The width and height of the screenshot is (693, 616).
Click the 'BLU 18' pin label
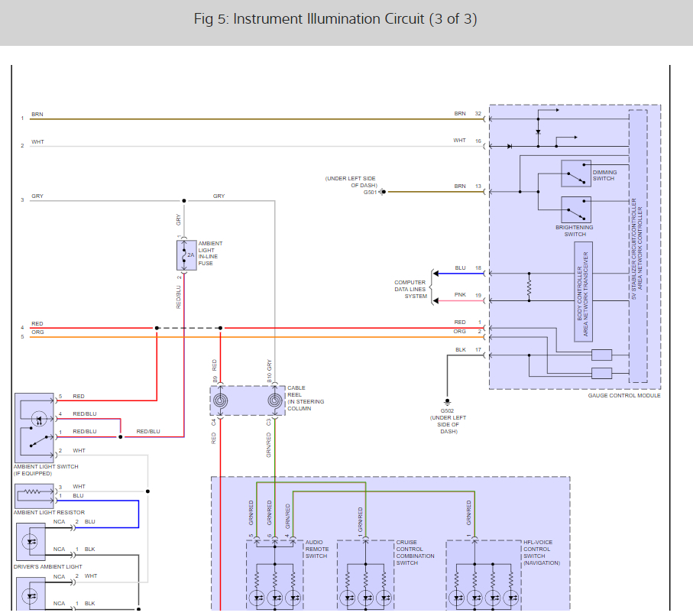tap(468, 268)
